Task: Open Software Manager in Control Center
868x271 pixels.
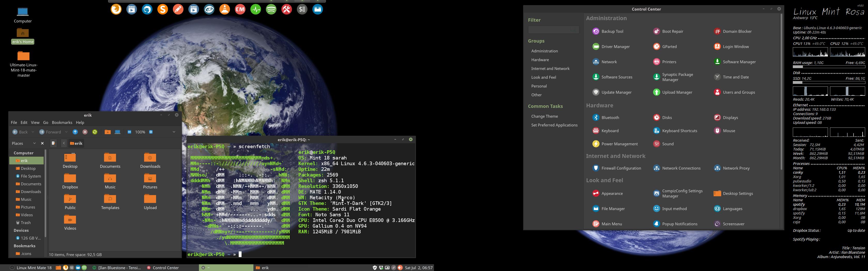Action: (735, 62)
